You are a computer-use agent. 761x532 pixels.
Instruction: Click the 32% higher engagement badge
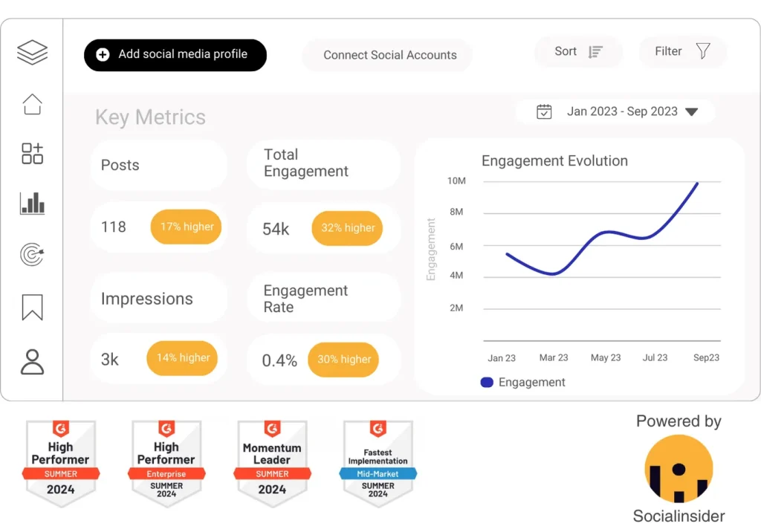347,228
